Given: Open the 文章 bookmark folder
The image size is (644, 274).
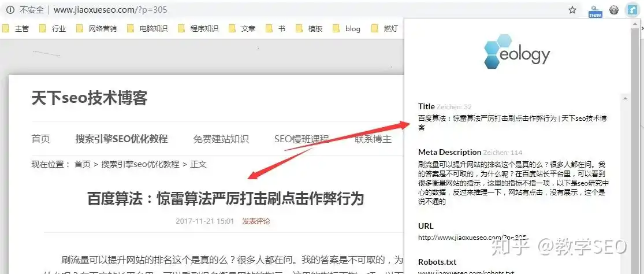Looking at the screenshot, I should (x=243, y=28).
